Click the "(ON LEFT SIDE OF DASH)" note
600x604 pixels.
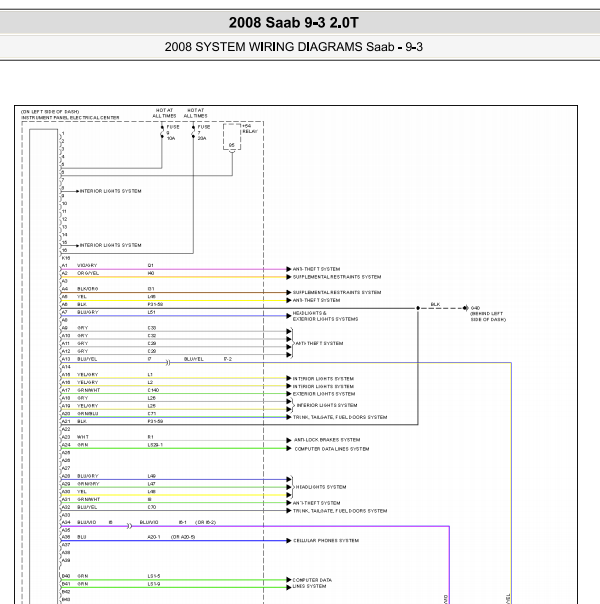pos(50,112)
